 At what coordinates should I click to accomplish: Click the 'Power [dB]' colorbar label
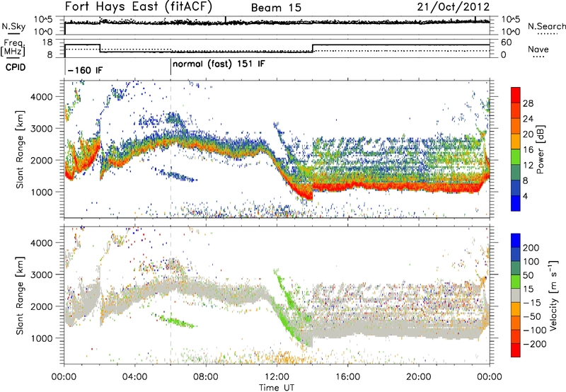[x=540, y=149]
